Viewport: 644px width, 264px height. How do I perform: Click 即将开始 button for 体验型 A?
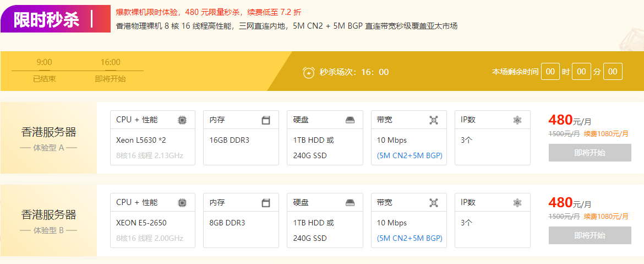coord(590,153)
